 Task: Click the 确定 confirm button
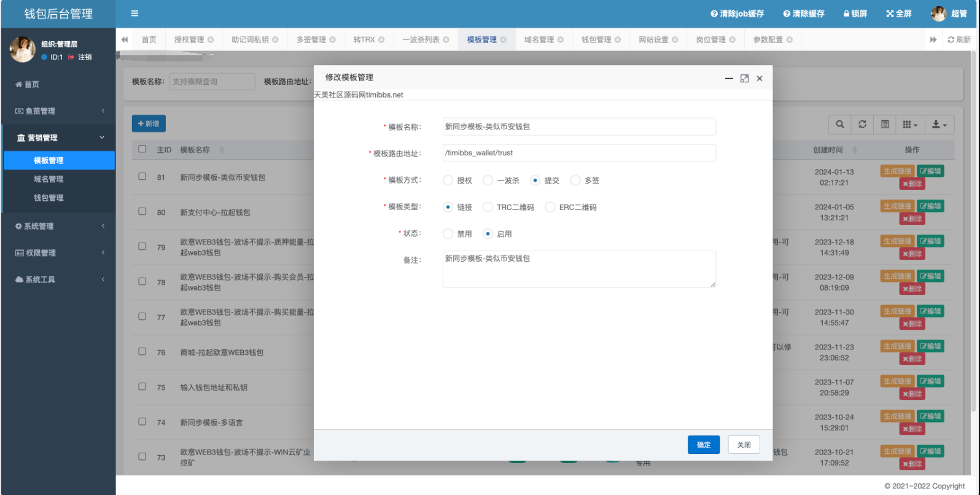point(703,445)
